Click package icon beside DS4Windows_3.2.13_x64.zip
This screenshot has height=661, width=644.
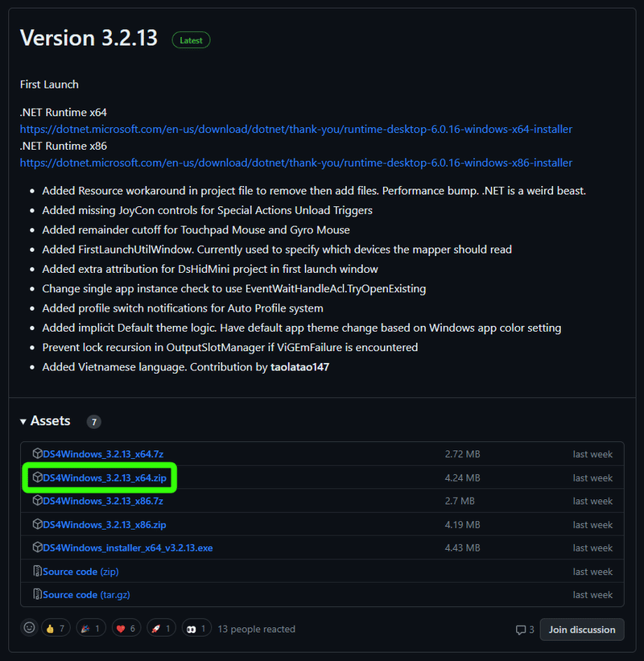click(x=37, y=477)
